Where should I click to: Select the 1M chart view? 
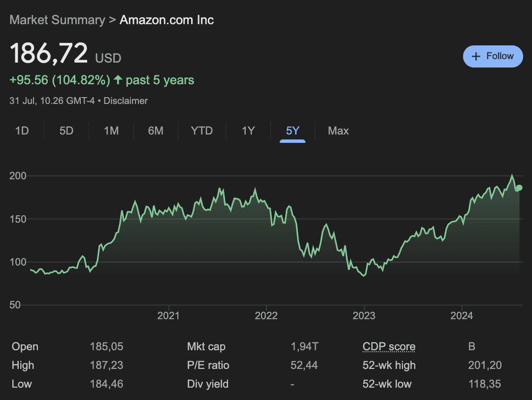(x=110, y=131)
